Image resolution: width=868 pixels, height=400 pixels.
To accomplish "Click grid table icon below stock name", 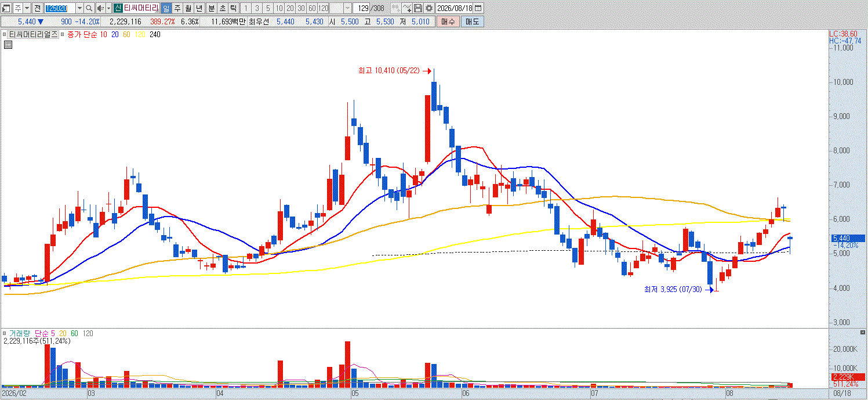I will pyautogui.click(x=8, y=45).
